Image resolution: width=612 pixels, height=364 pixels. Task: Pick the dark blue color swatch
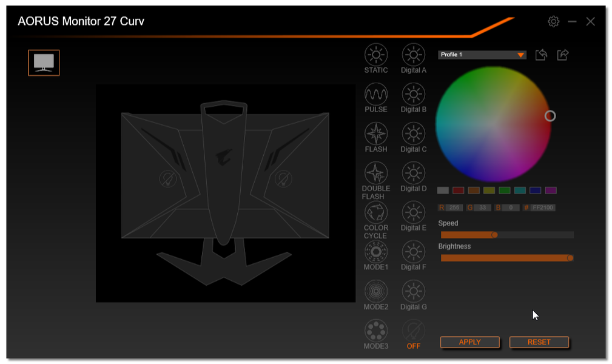(535, 190)
